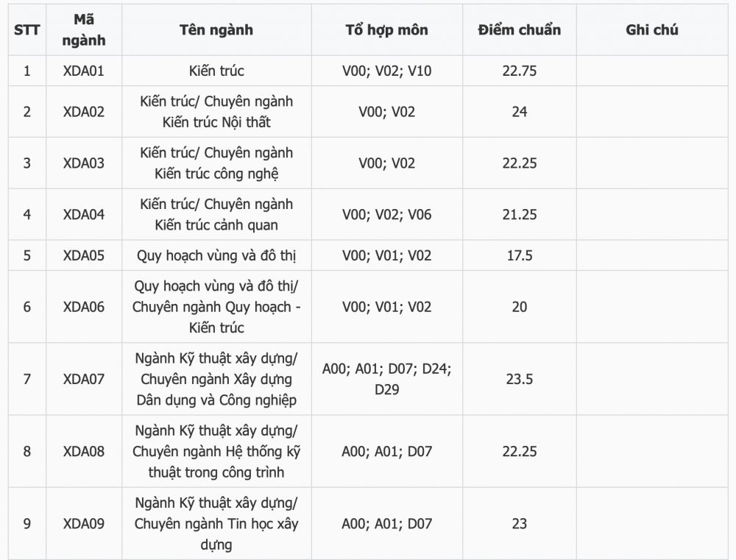This screenshot has height=560, width=736.
Task: Click the V00; V02; V06 combination cell
Action: coord(387,215)
